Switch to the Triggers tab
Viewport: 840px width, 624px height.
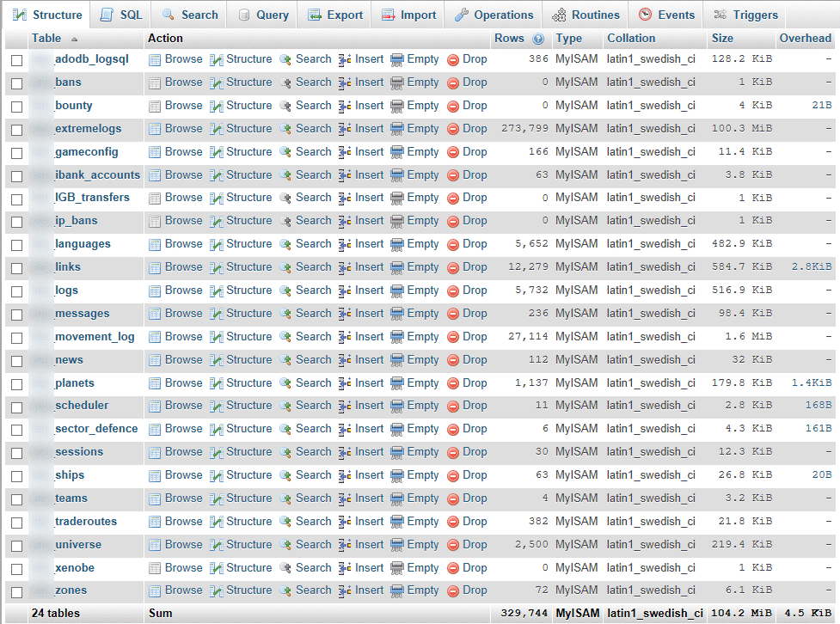(x=745, y=15)
